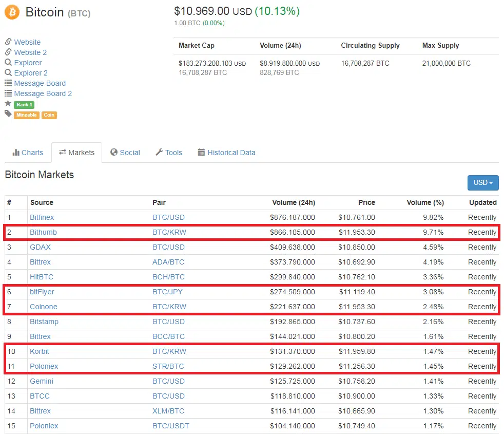The width and height of the screenshot is (504, 434).
Task: Click the BCC/BTC pair link
Action: click(168, 336)
